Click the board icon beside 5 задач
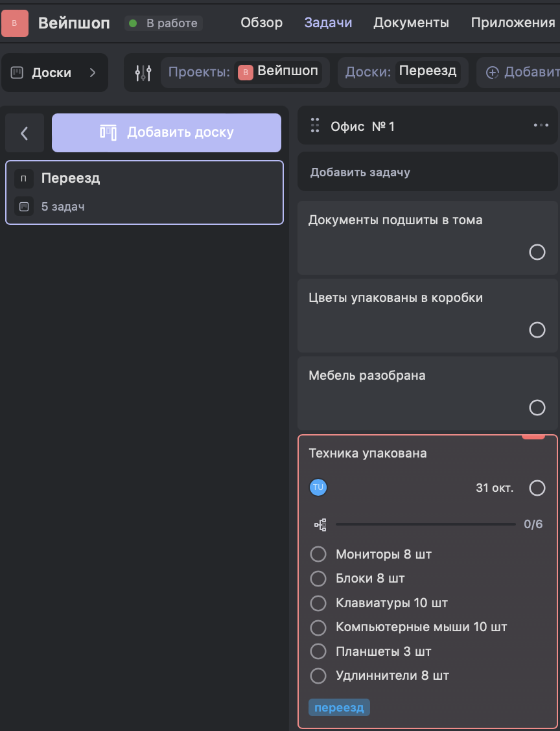The width and height of the screenshot is (560, 731). tap(24, 207)
